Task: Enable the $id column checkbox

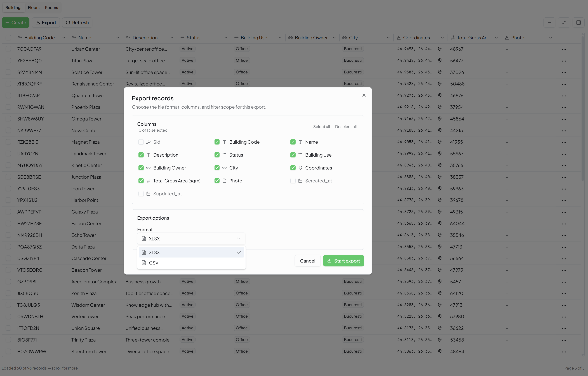Action: point(141,142)
